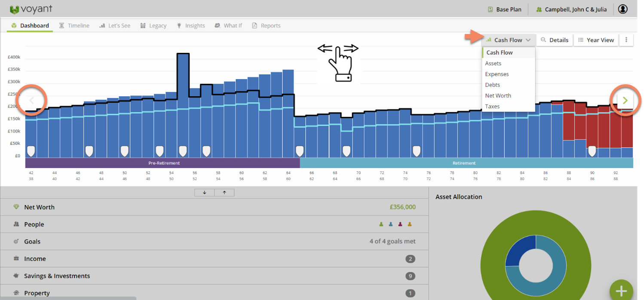Click the Savings & Investments icon

coord(15,276)
